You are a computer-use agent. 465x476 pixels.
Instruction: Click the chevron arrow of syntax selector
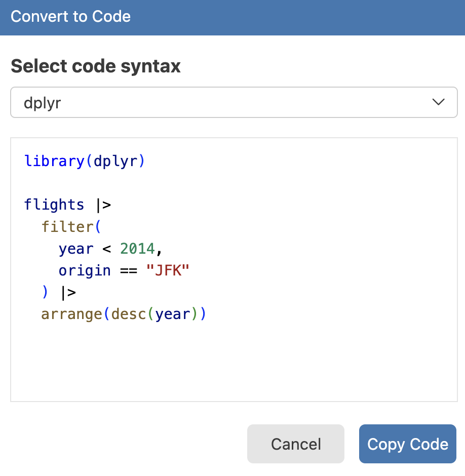tap(438, 102)
